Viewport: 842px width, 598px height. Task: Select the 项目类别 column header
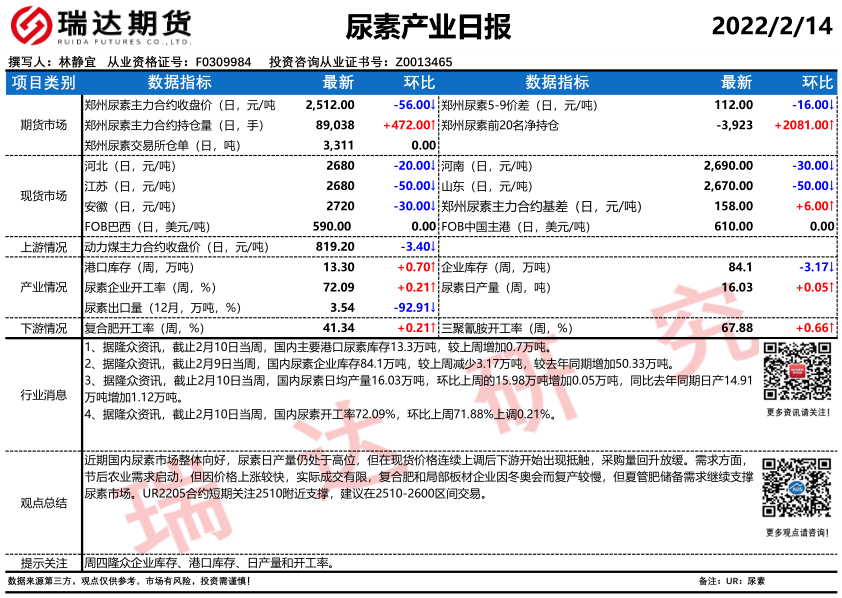pyautogui.click(x=43, y=82)
